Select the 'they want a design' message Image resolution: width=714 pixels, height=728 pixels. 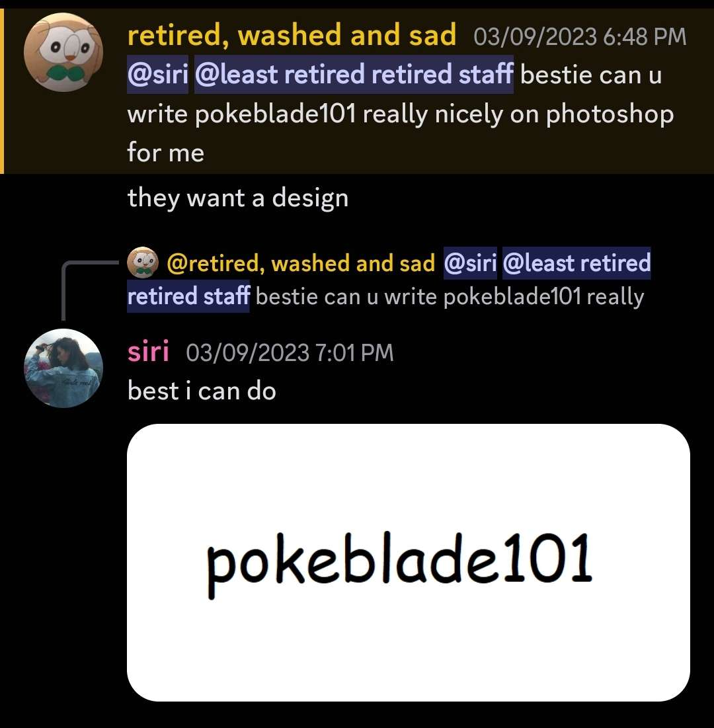tap(238, 198)
